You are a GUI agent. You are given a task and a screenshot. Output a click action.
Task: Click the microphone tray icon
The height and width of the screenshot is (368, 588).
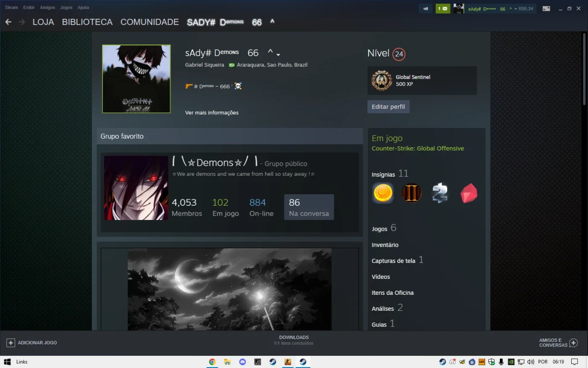pyautogui.click(x=501, y=362)
